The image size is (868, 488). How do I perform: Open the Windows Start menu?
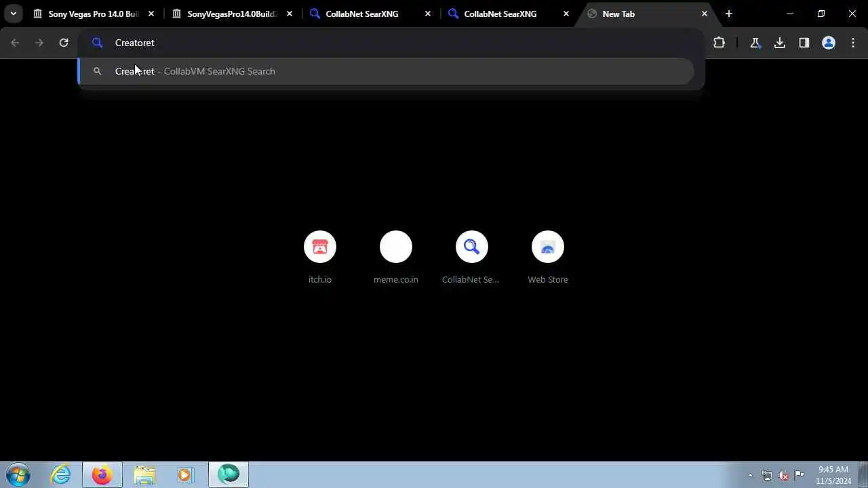[18, 474]
